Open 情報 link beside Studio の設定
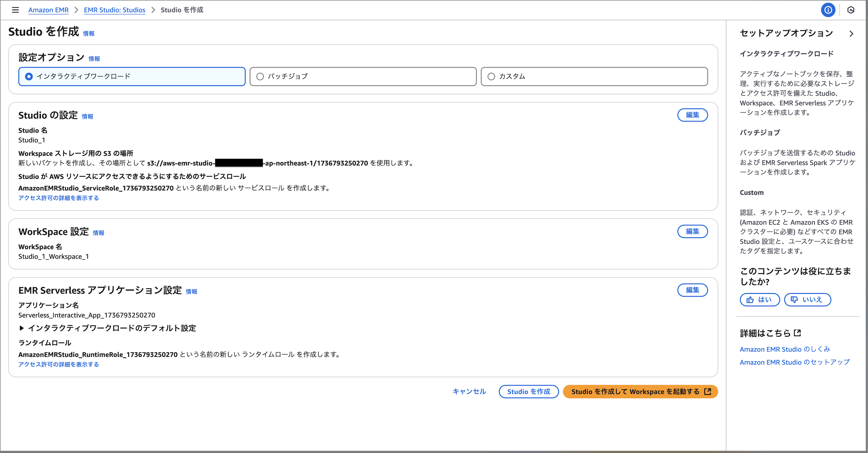 coord(87,116)
